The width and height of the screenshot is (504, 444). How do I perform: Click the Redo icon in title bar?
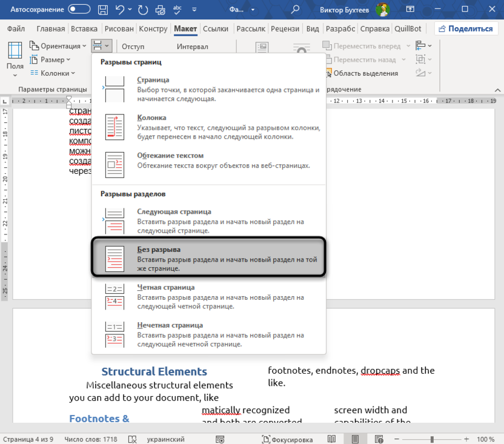click(144, 9)
